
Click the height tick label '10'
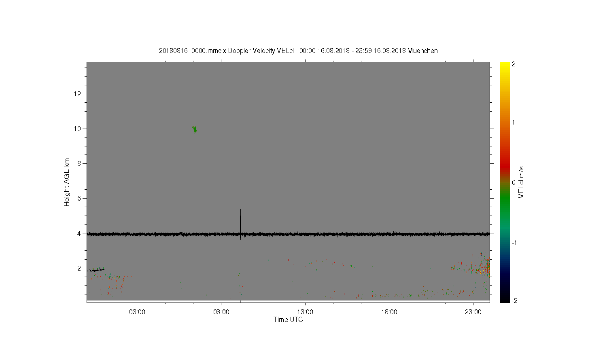78,129
